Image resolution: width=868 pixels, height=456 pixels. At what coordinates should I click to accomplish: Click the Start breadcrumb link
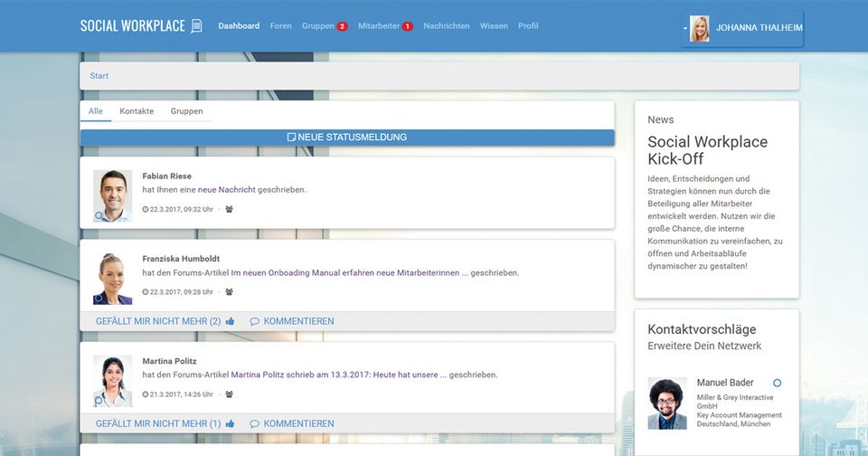point(99,76)
